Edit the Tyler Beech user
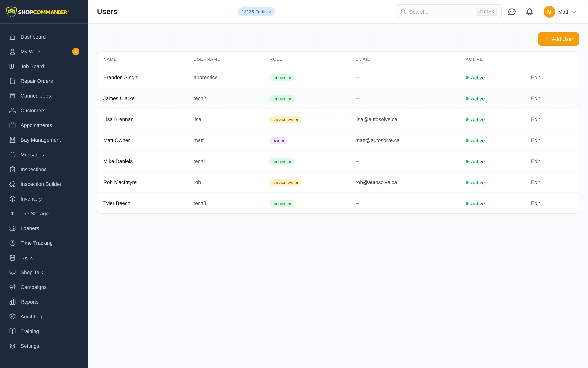This screenshot has height=368, width=588. click(x=535, y=203)
